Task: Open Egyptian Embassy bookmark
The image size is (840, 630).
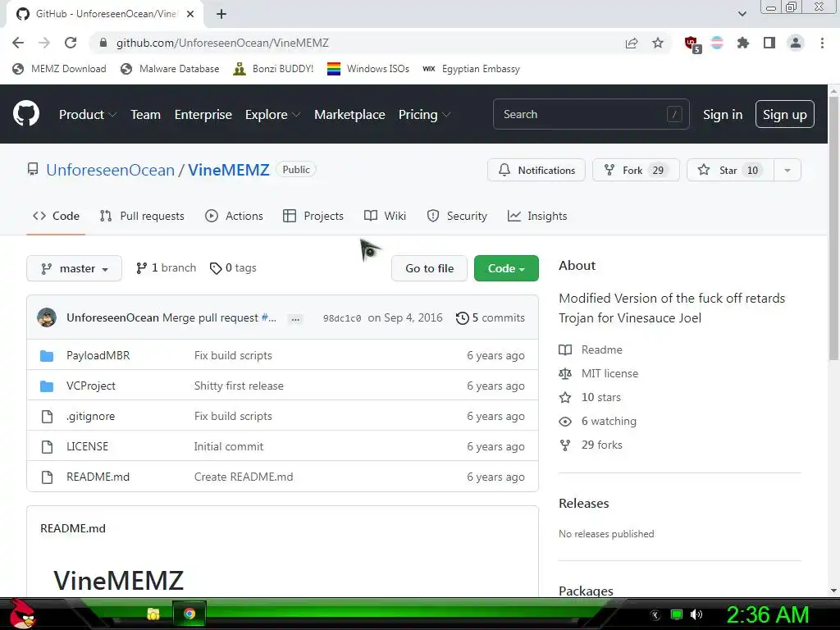Action: (x=471, y=69)
